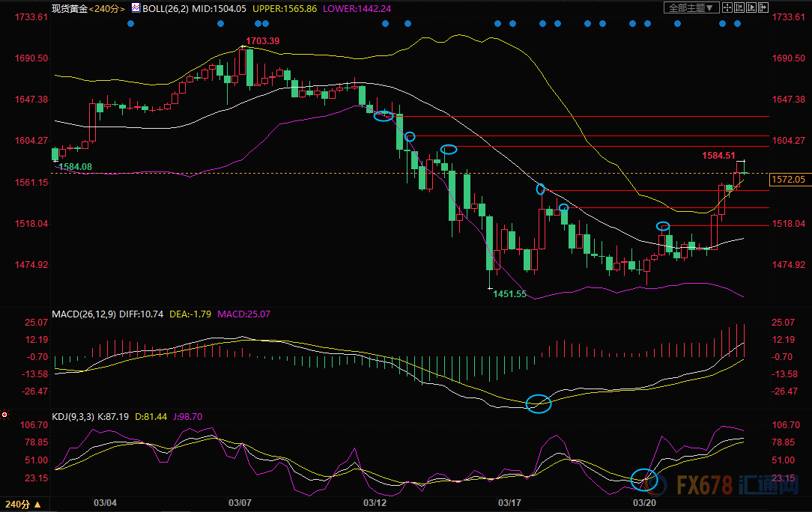Image resolution: width=812 pixels, height=512 pixels.
Task: Click the J:98.70 reading
Action: coord(188,417)
